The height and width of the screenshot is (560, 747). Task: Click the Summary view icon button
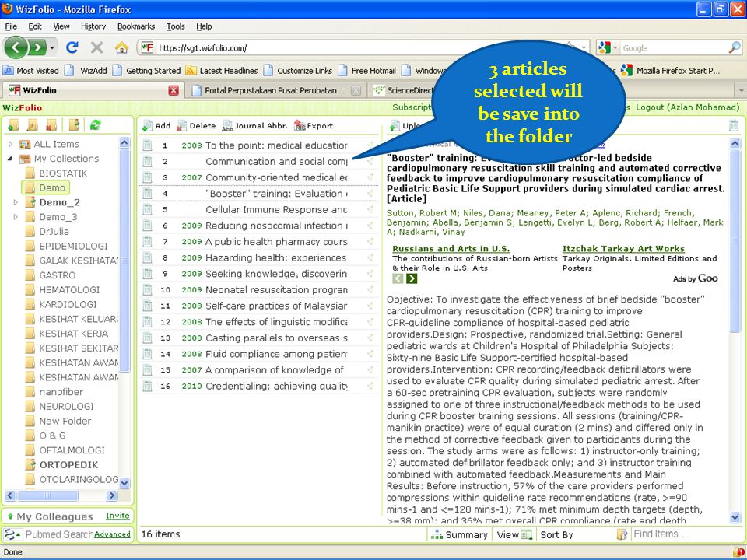(459, 535)
